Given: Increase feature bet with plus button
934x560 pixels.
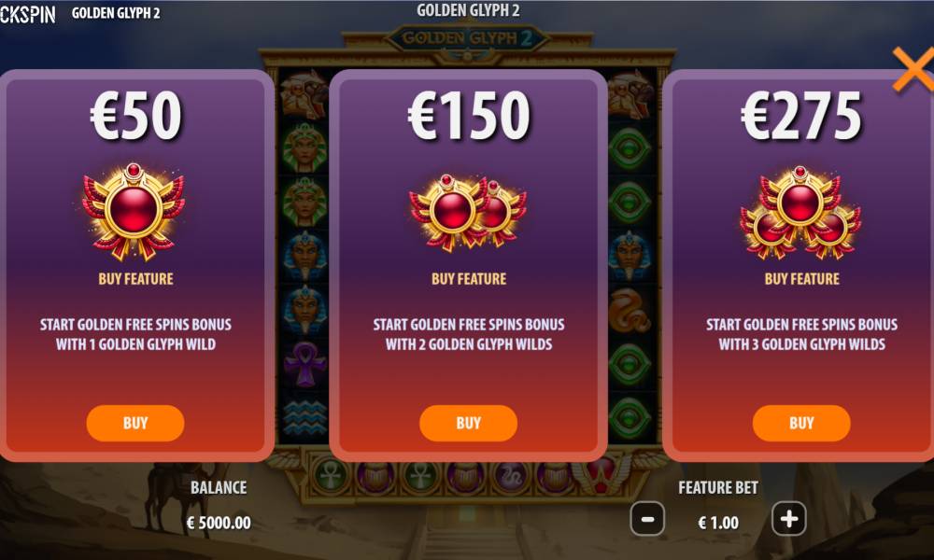Looking at the screenshot, I should point(789,519).
